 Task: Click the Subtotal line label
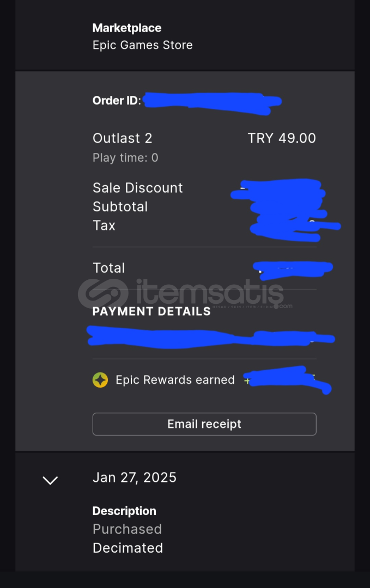pos(120,207)
